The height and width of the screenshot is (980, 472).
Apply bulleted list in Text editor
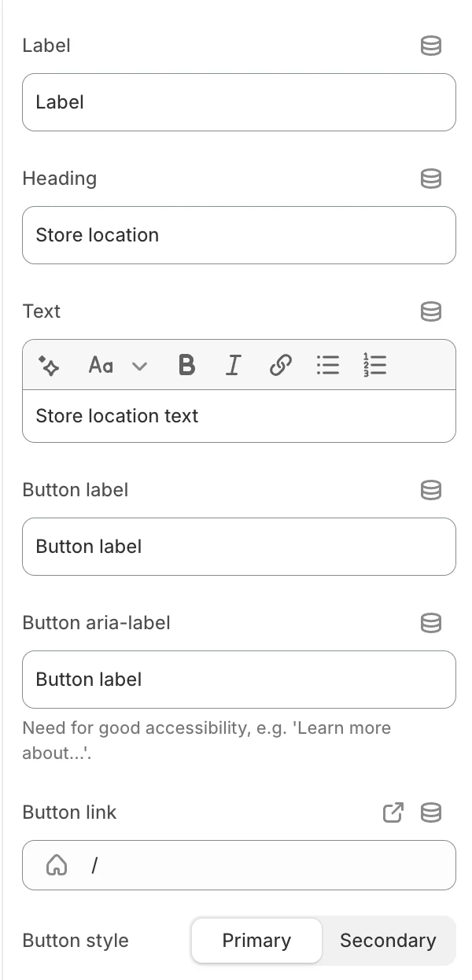328,365
